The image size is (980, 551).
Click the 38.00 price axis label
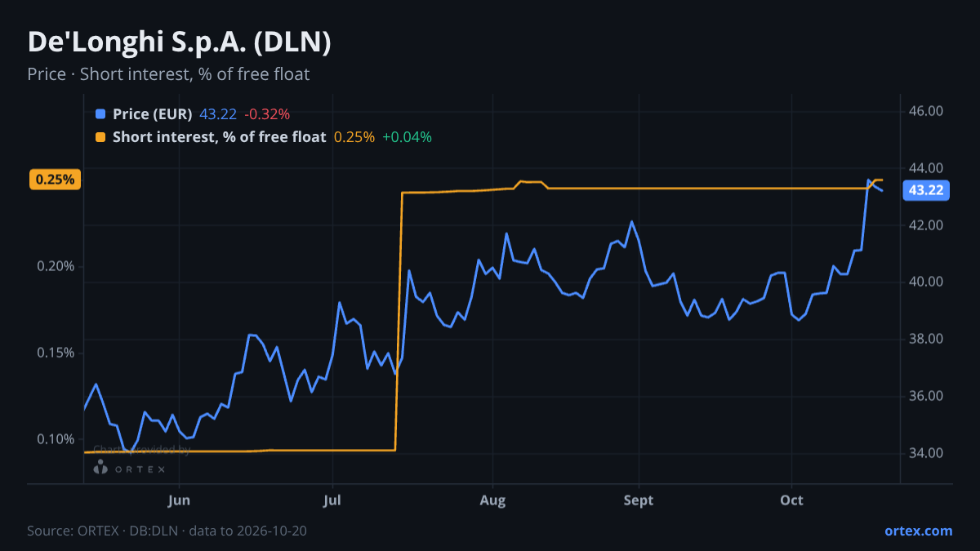(x=926, y=340)
